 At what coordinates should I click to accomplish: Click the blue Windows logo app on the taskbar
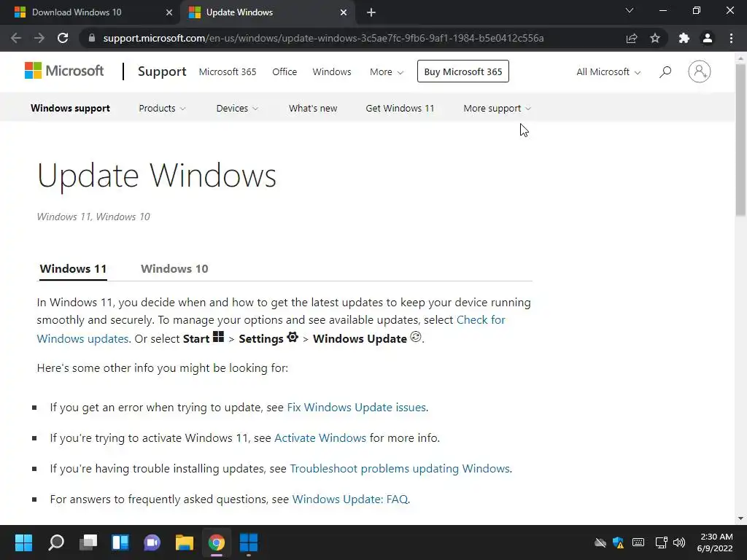[248, 542]
